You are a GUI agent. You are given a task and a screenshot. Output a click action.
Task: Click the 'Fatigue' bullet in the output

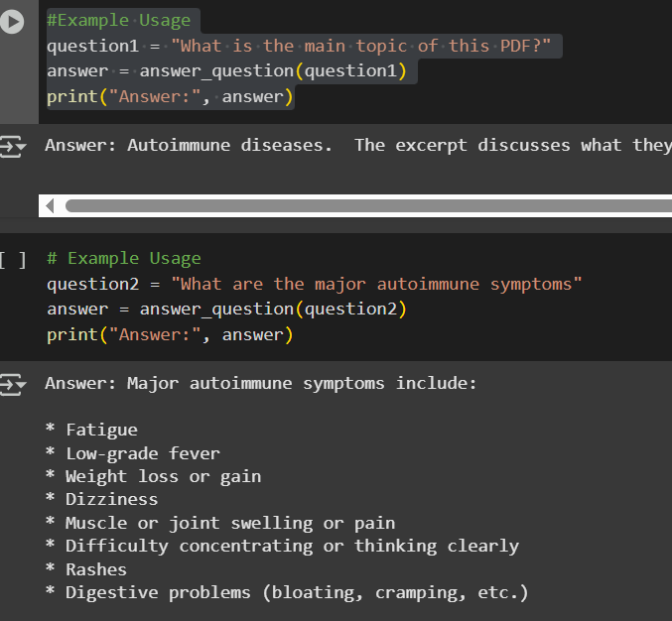91,430
